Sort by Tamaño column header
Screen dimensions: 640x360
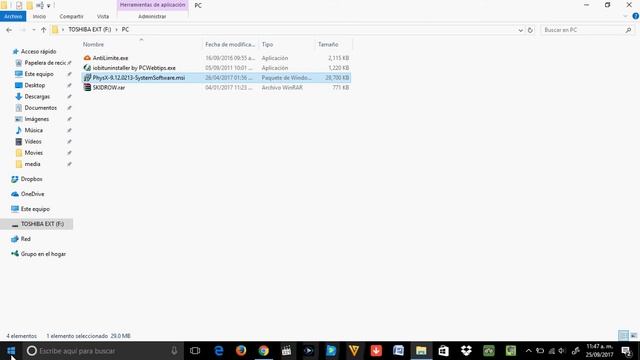[x=328, y=44]
